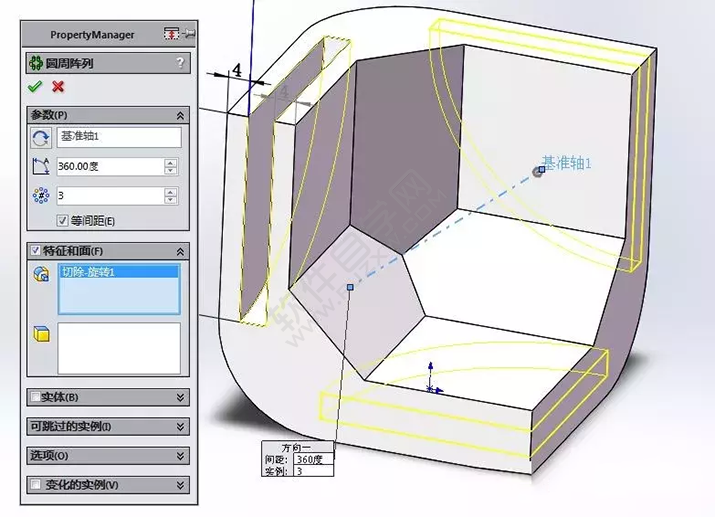The height and width of the screenshot is (517, 715).
Task: Click the green checkmark to confirm pattern
Action: click(35, 86)
